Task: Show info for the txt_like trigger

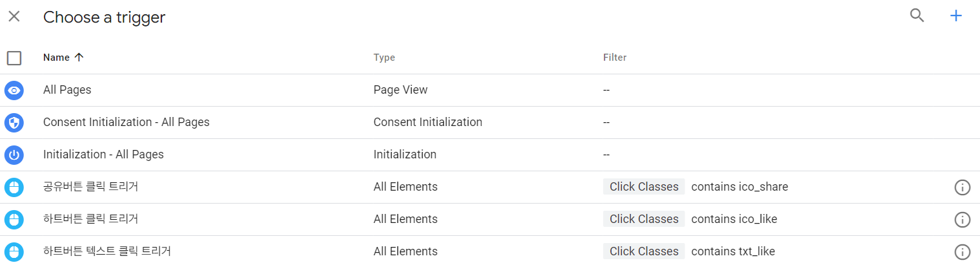Action: pyautogui.click(x=962, y=252)
